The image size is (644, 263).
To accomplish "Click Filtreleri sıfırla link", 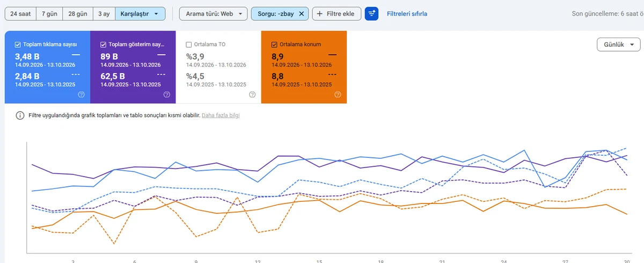I will pos(407,13).
